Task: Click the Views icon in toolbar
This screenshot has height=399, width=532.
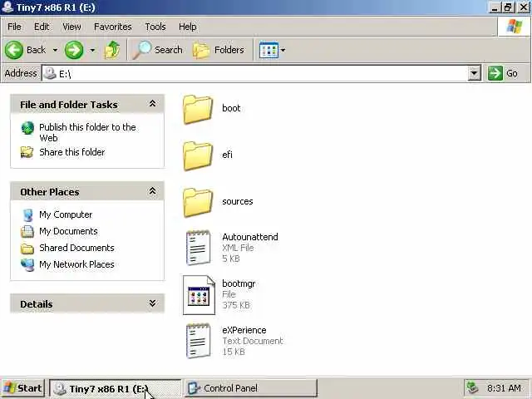Action: [x=268, y=50]
